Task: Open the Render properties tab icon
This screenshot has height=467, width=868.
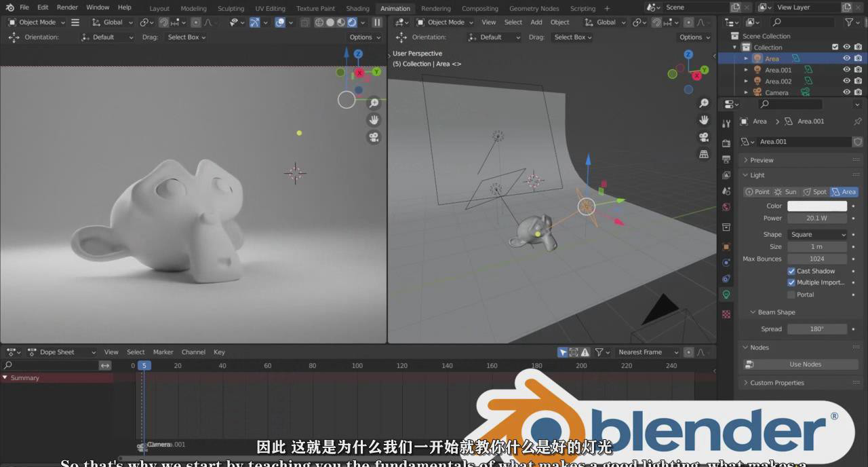Action: click(x=726, y=143)
